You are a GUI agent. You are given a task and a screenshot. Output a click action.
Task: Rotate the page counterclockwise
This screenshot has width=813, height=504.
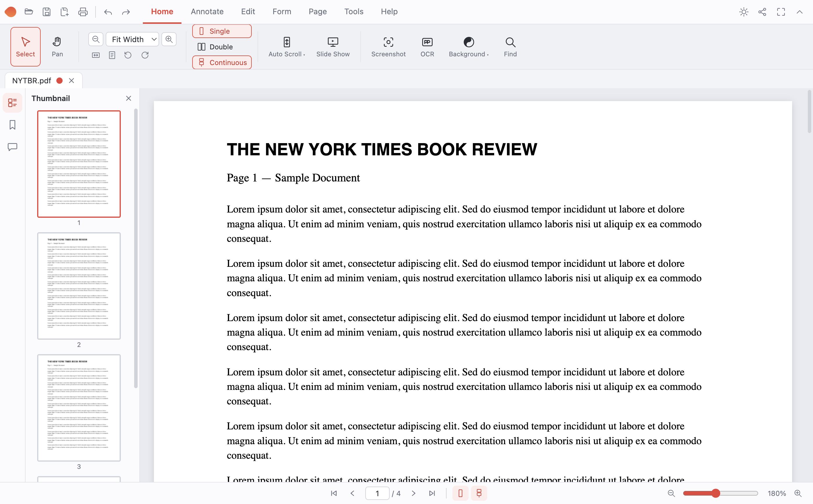tap(128, 55)
